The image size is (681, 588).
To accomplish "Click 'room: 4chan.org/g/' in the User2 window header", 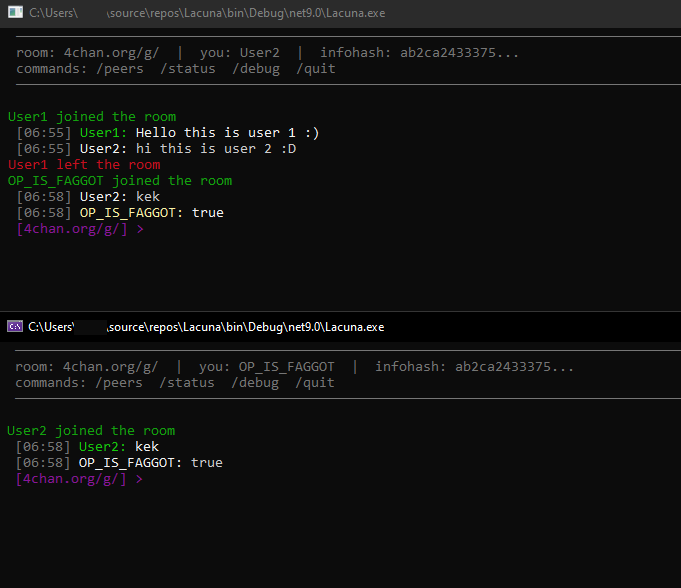I will 88,53.
